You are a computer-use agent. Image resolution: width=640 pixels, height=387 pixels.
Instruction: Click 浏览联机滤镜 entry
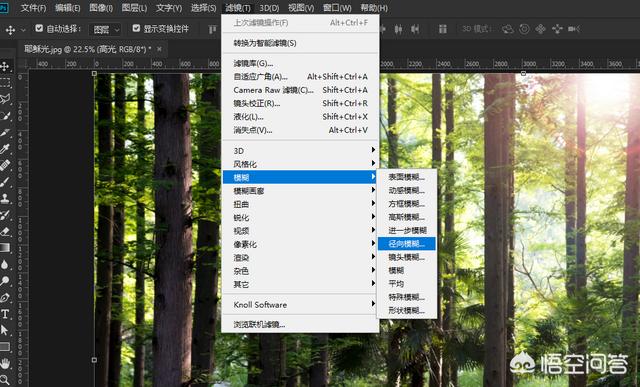(300, 325)
